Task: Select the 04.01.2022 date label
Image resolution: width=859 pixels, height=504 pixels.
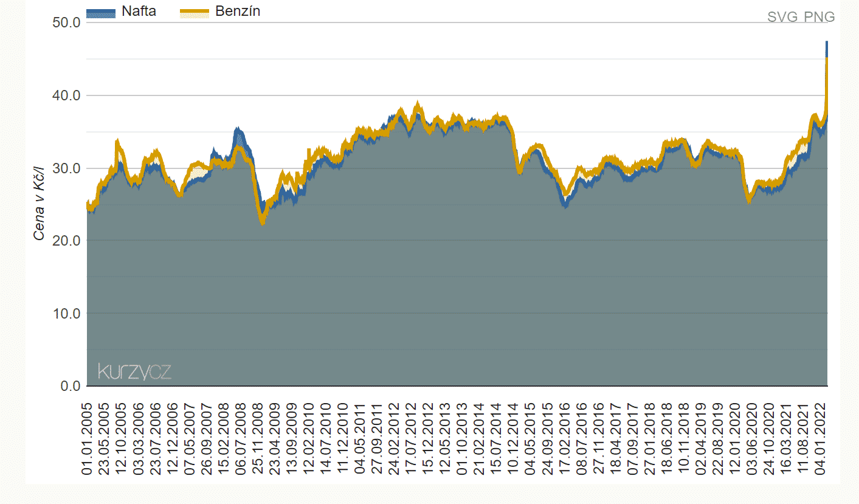Action: [822, 438]
